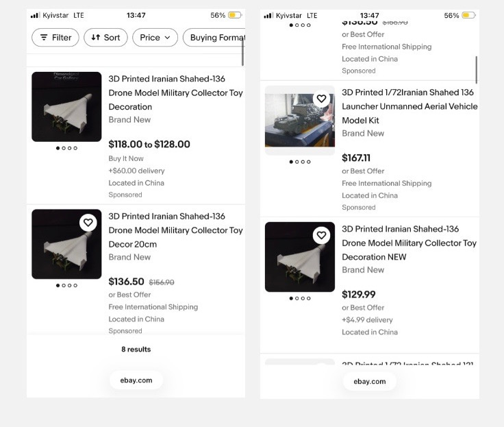Viewport: 504px width, 427px height.
Task: Open the launcher truck model thumbnail
Action: coord(300,121)
